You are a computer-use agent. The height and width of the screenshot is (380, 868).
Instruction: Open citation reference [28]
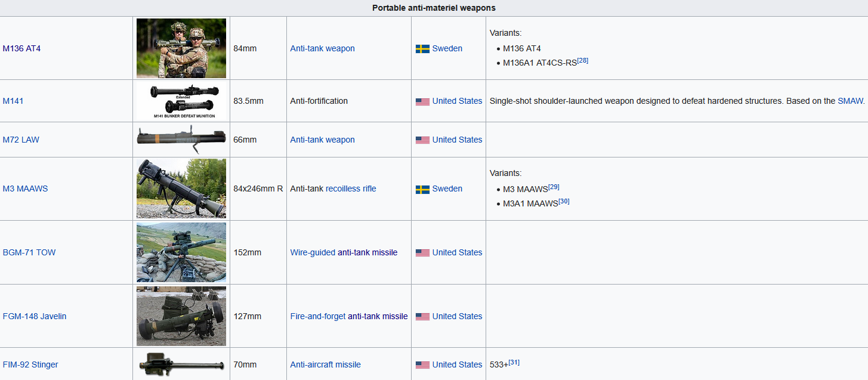pyautogui.click(x=583, y=61)
